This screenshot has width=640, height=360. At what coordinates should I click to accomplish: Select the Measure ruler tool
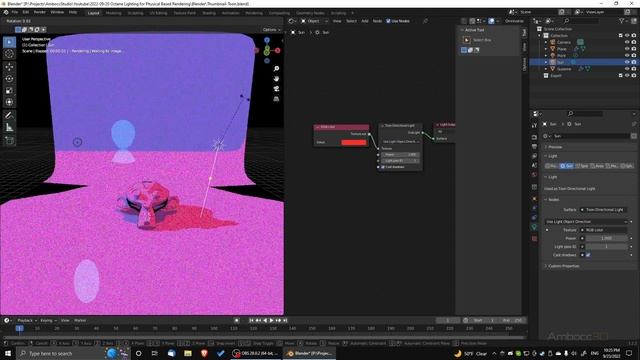click(9, 128)
